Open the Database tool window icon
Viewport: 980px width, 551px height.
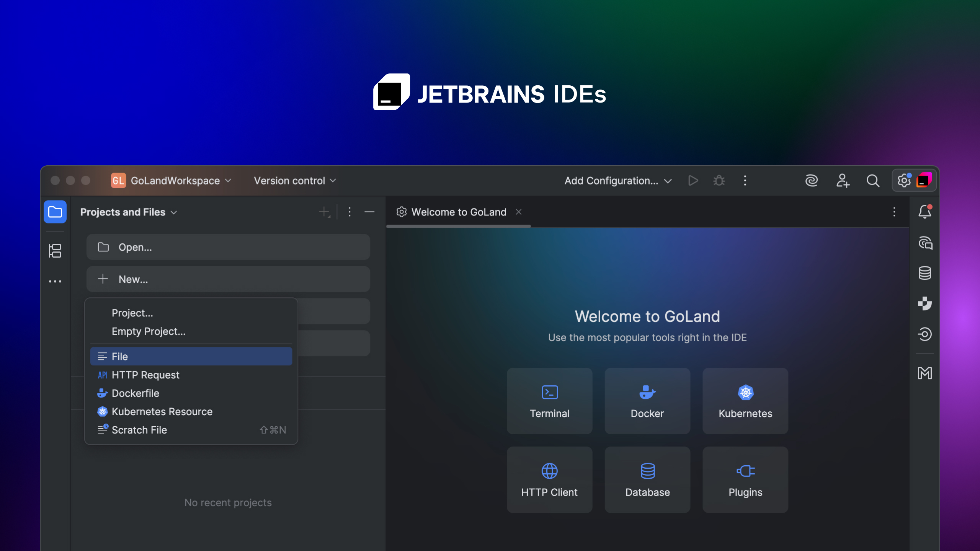925,273
